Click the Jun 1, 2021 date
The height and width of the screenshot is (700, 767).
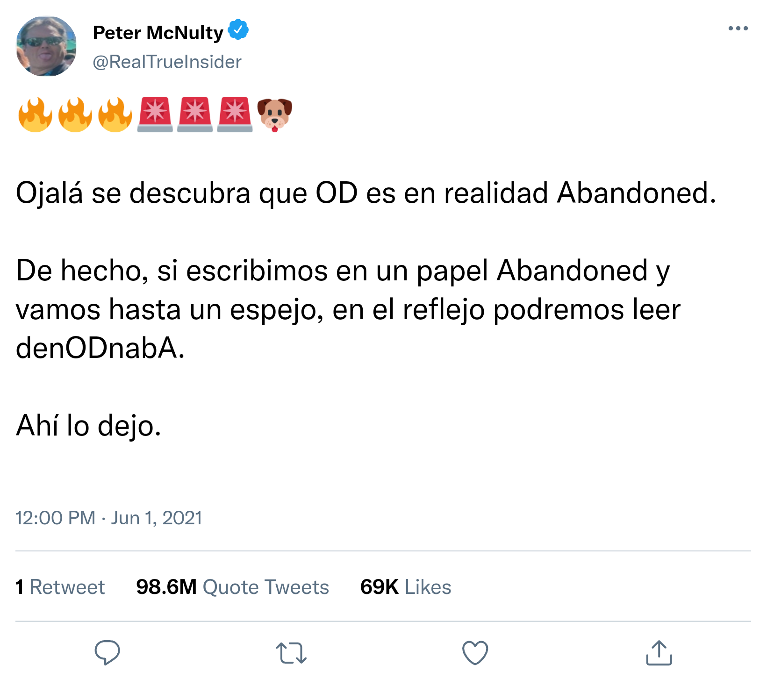156,518
